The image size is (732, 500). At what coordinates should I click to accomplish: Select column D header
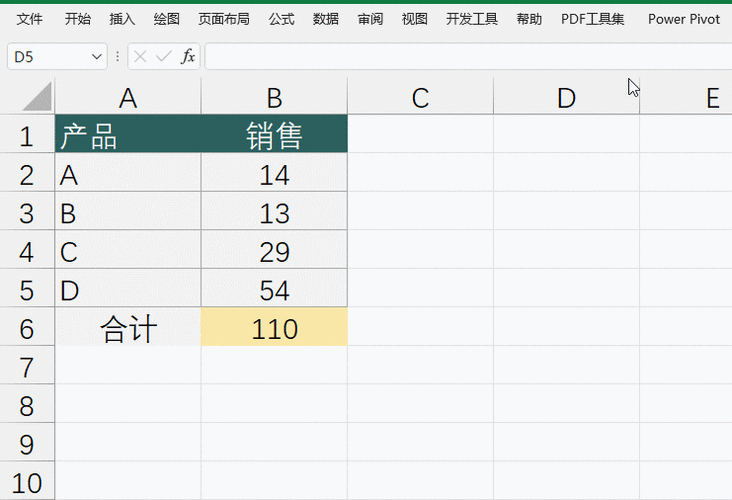point(566,97)
